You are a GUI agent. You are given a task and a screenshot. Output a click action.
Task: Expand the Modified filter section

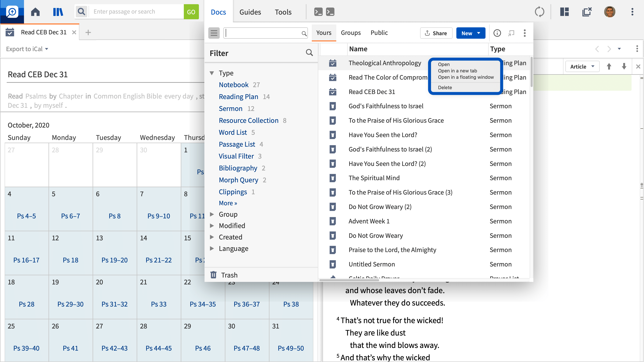pos(212,226)
